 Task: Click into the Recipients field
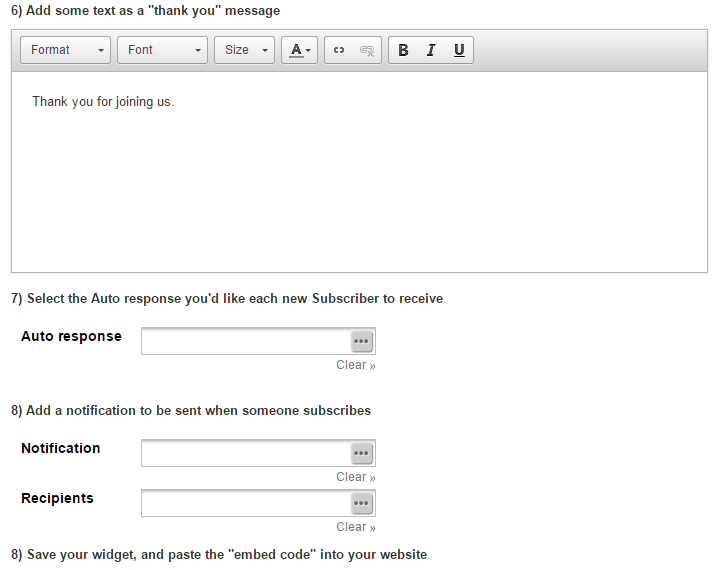(245, 503)
